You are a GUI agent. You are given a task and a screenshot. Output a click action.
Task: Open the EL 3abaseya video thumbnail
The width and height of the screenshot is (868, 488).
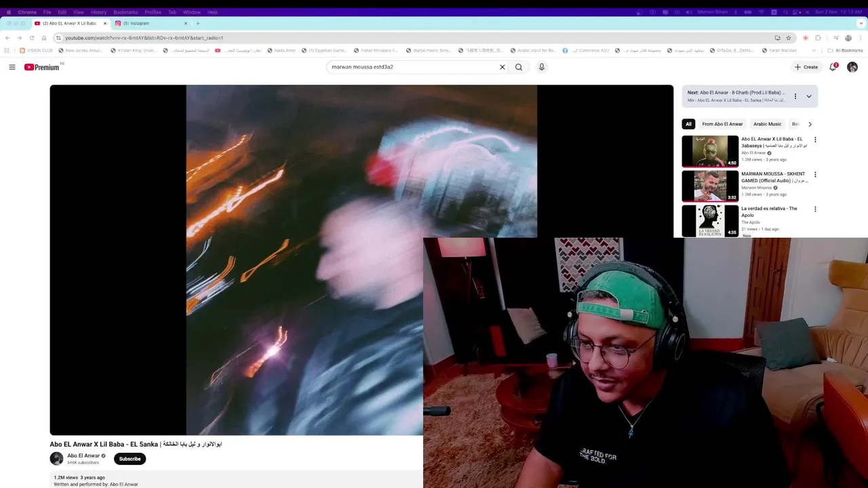tap(710, 151)
